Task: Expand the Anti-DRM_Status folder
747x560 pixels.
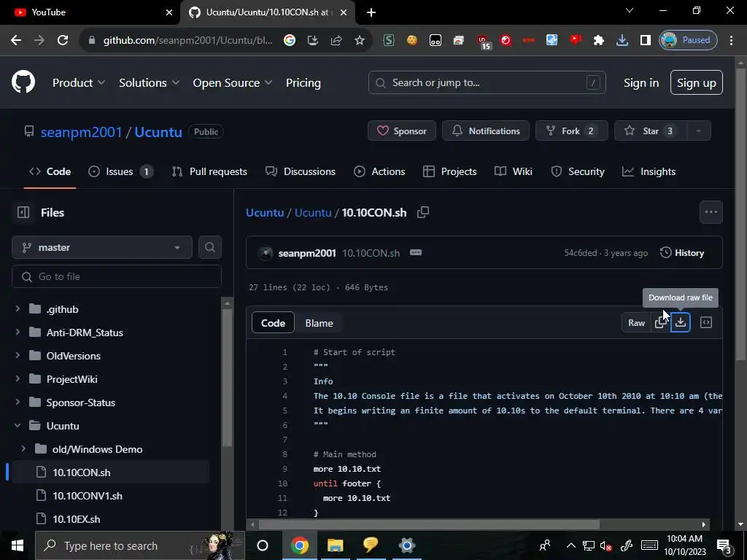Action: click(18, 332)
